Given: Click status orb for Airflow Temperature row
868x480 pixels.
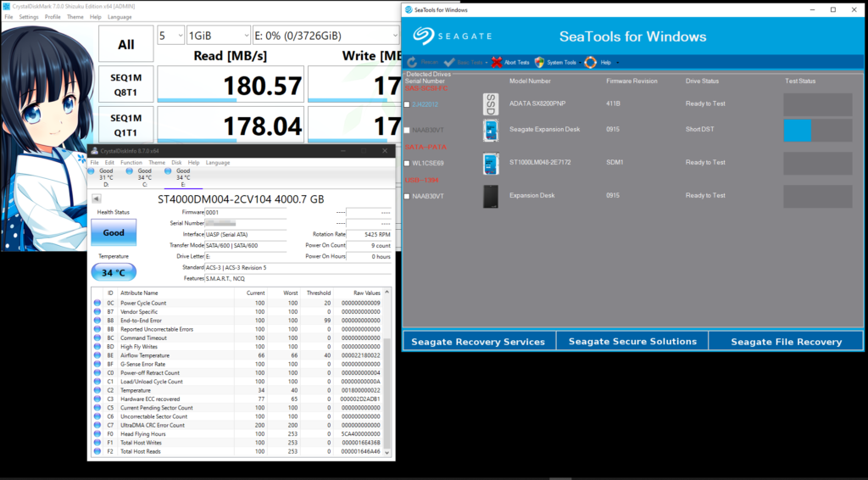Looking at the screenshot, I should (x=97, y=355).
